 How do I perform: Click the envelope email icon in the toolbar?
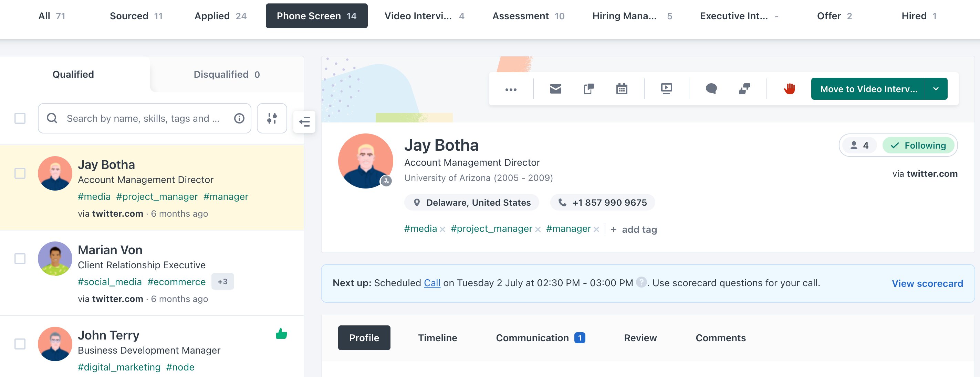pyautogui.click(x=555, y=89)
